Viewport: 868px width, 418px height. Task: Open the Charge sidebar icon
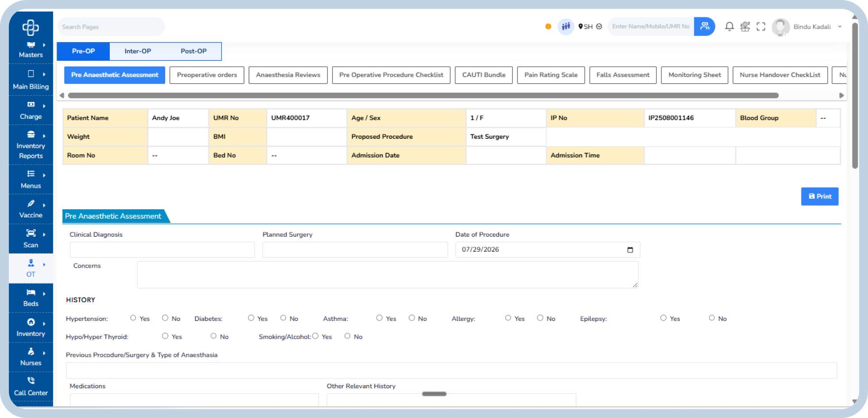31,105
